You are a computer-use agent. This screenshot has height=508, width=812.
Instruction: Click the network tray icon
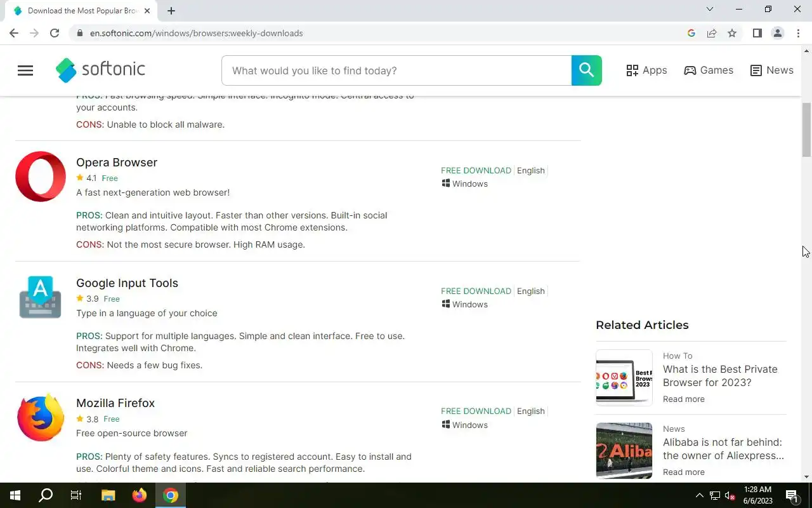point(715,495)
